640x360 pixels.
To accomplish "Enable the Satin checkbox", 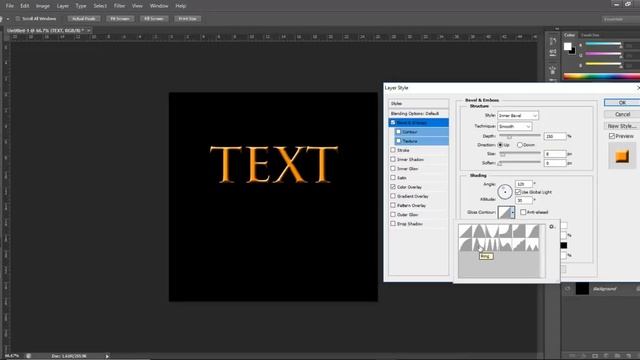I will tap(393, 178).
